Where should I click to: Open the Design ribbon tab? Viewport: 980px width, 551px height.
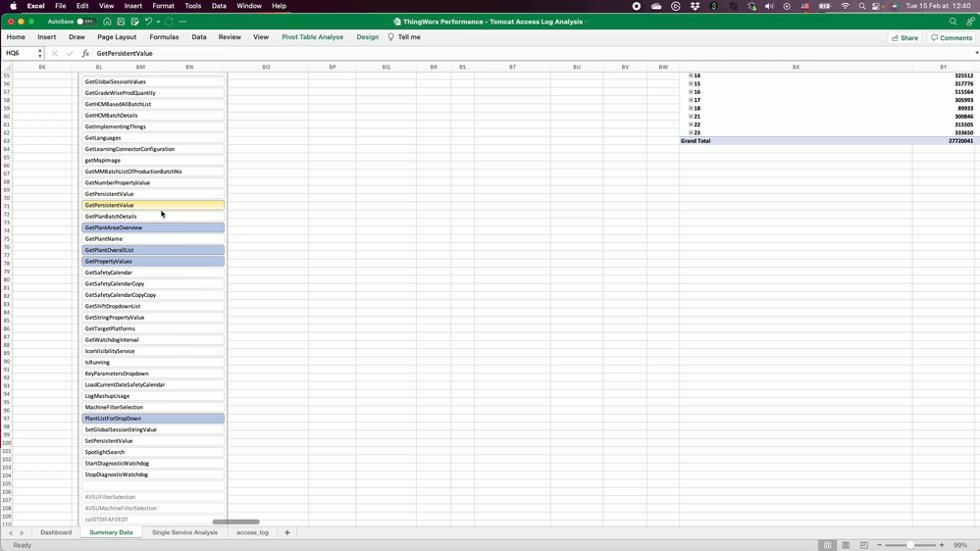coord(368,37)
